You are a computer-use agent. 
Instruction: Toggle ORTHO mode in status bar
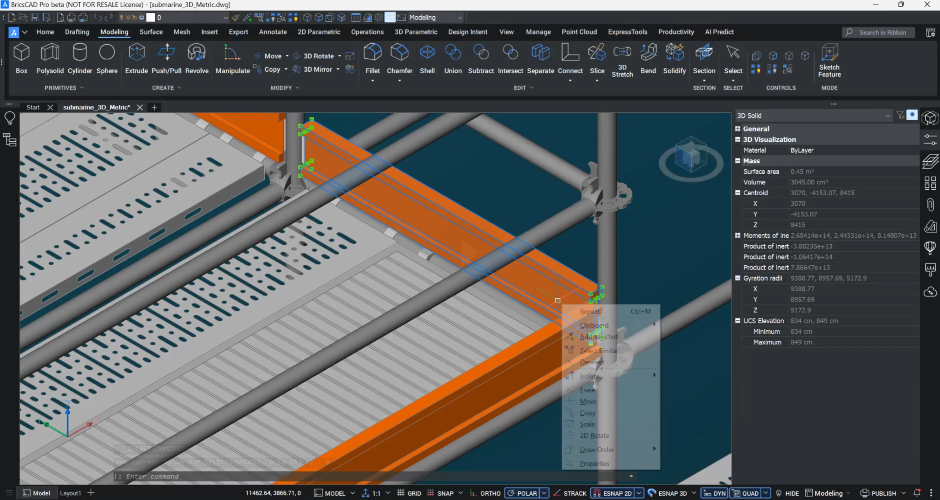pos(489,493)
